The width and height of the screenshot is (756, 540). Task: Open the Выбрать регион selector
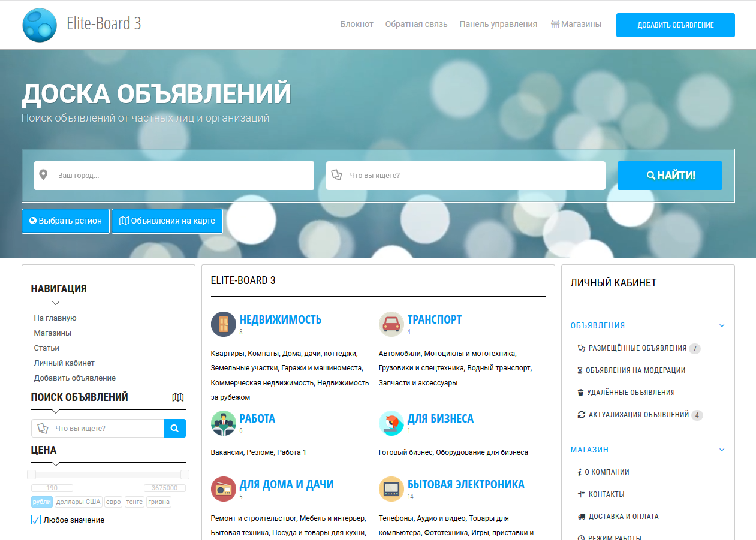65,221
